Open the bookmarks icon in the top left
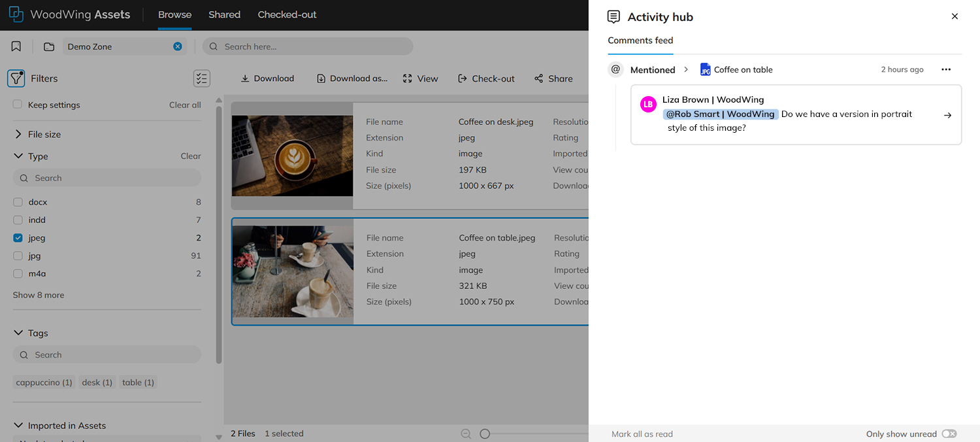This screenshot has width=980, height=442. 16,46
